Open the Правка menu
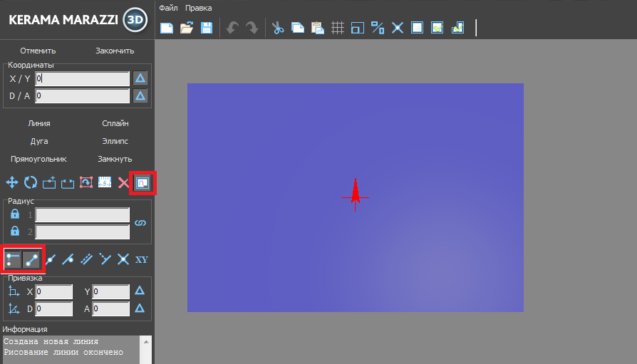 coord(198,8)
